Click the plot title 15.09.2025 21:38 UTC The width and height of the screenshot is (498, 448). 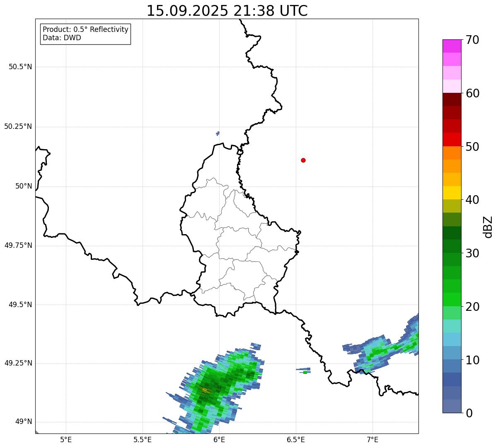coord(227,11)
